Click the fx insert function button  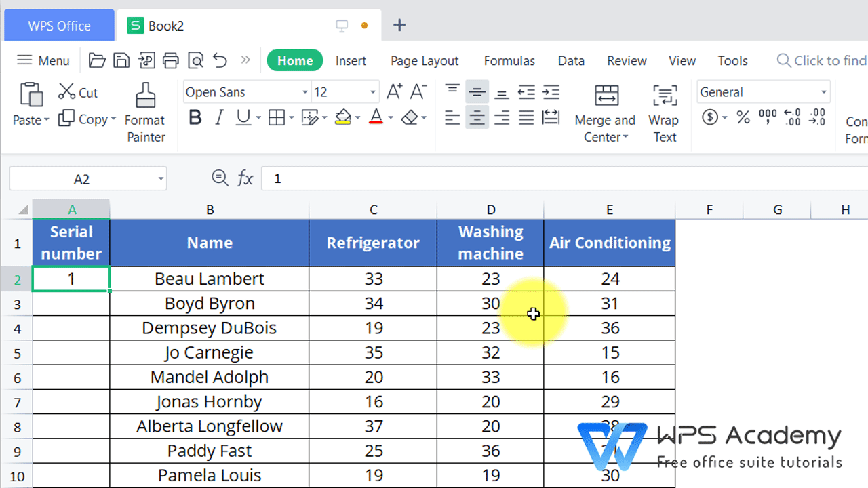(x=245, y=178)
